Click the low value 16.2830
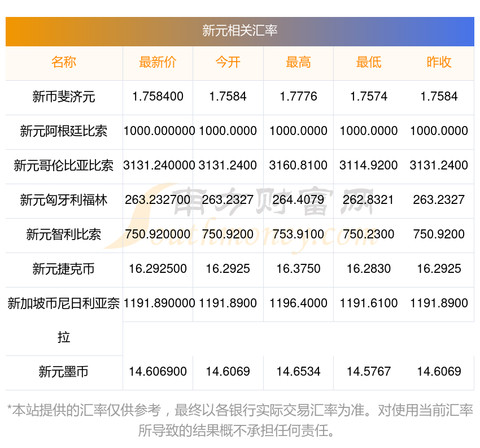The width and height of the screenshot is (480, 448). (369, 268)
